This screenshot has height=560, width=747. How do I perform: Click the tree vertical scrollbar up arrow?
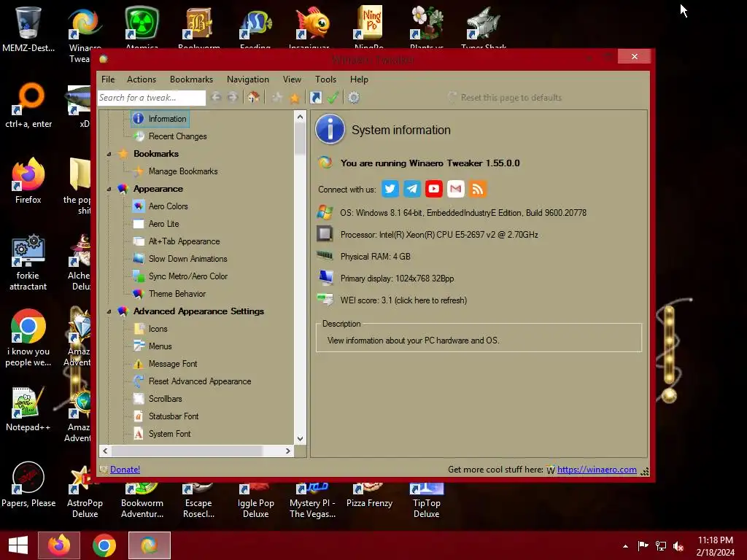point(300,117)
